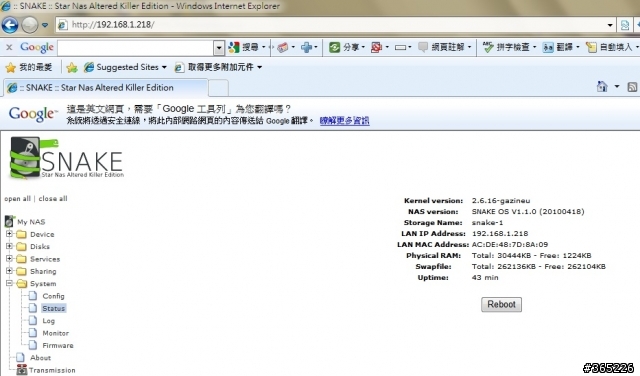The width and height of the screenshot is (640, 376).
Task: Click the compatibility view icon beside address bar
Action: pyautogui.click(x=624, y=25)
